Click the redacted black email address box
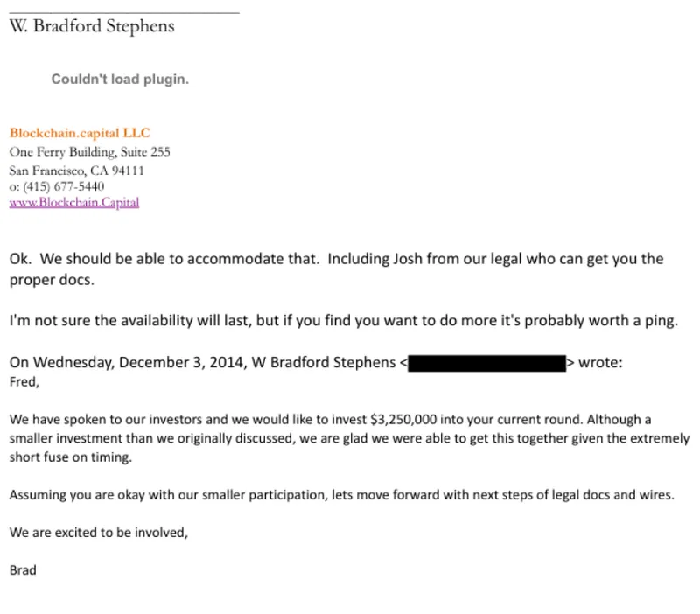 (x=486, y=363)
